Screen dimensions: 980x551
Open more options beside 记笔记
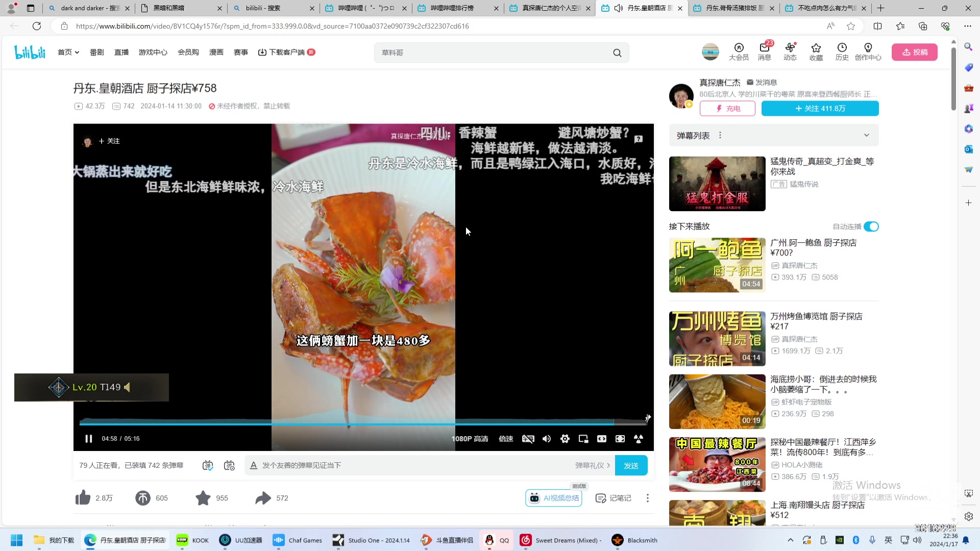pyautogui.click(x=648, y=498)
